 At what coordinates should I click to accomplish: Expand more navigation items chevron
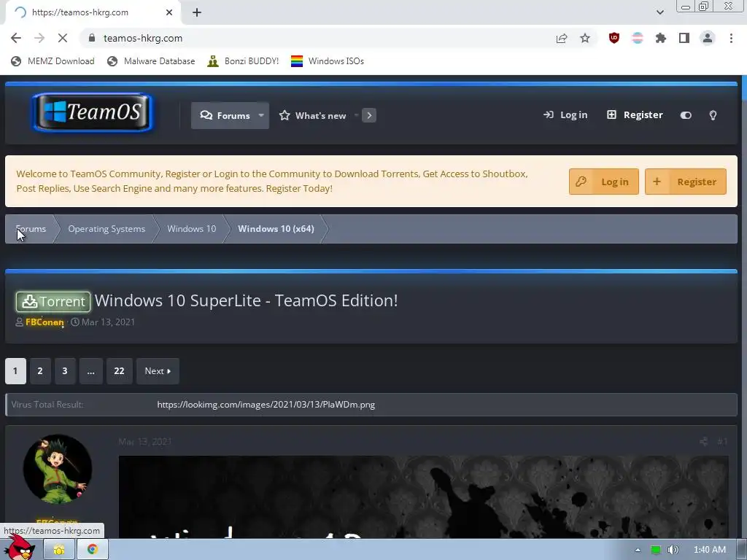(368, 116)
